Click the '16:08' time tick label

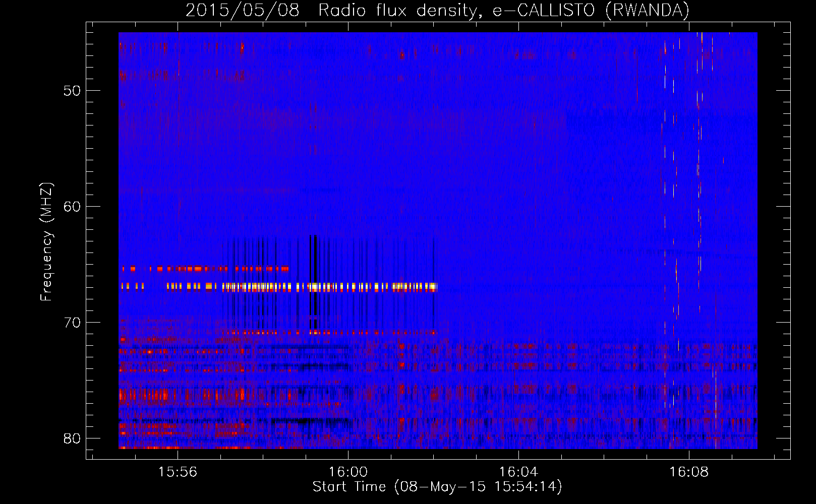coord(689,472)
